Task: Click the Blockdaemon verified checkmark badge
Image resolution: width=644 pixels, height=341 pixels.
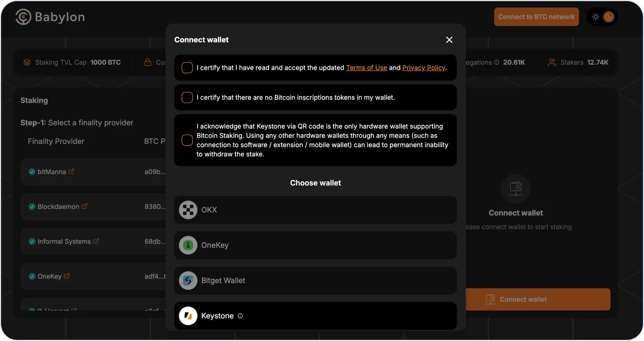Action: 32,207
